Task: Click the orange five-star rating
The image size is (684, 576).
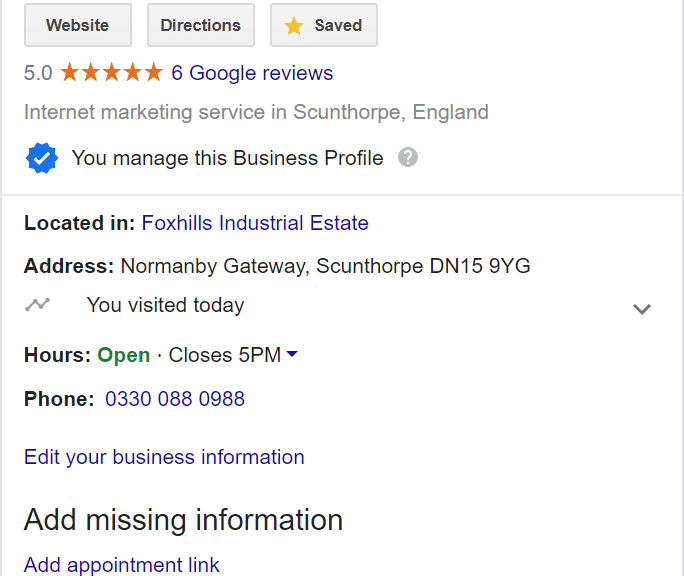Action: point(111,72)
